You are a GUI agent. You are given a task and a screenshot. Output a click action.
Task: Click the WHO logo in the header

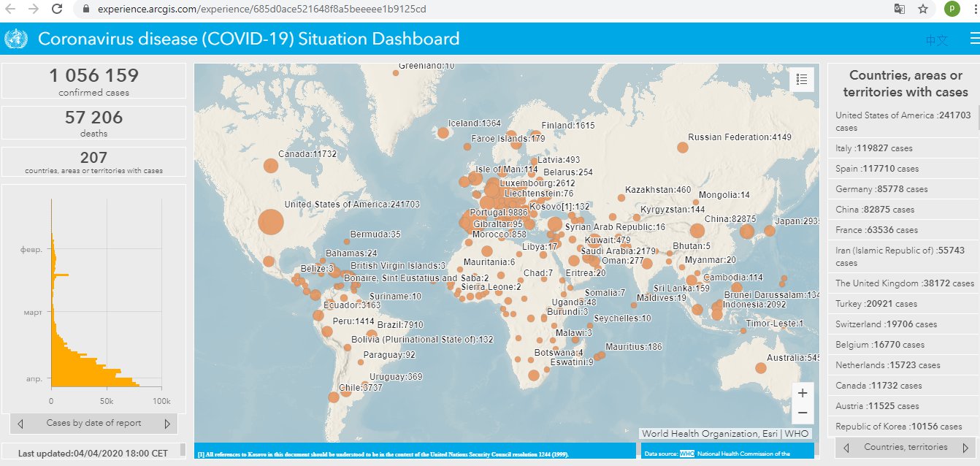click(x=15, y=39)
